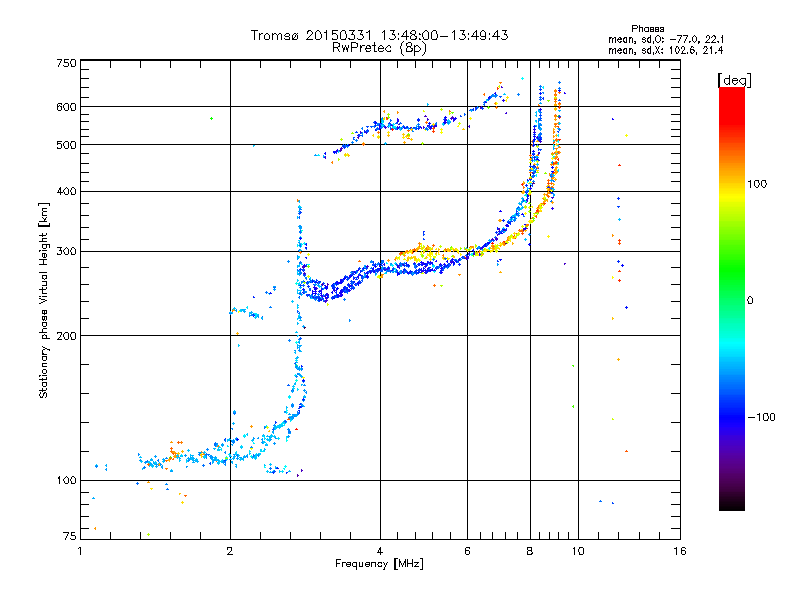Screen dimensions: 800x600
Task: Click the '[deg]' colorbar unit label
Action: point(734,80)
